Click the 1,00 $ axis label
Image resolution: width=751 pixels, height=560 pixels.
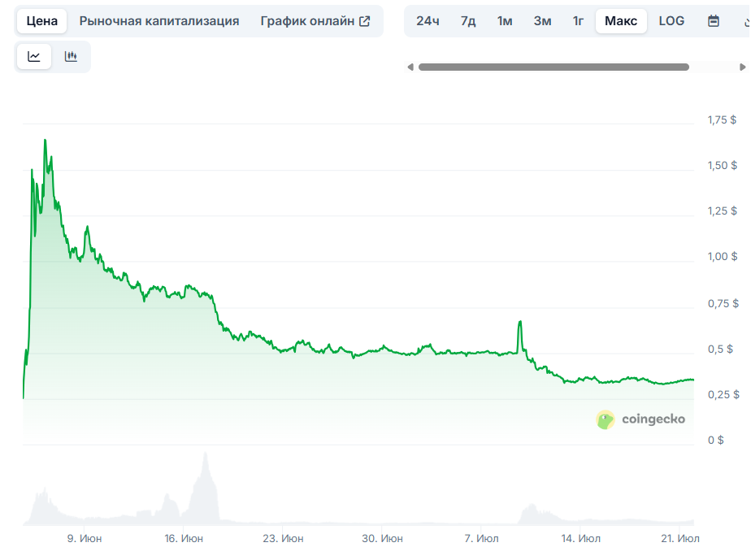point(723,256)
